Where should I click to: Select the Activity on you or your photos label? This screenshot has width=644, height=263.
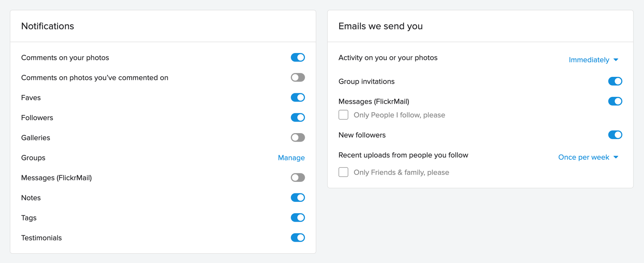click(x=388, y=58)
